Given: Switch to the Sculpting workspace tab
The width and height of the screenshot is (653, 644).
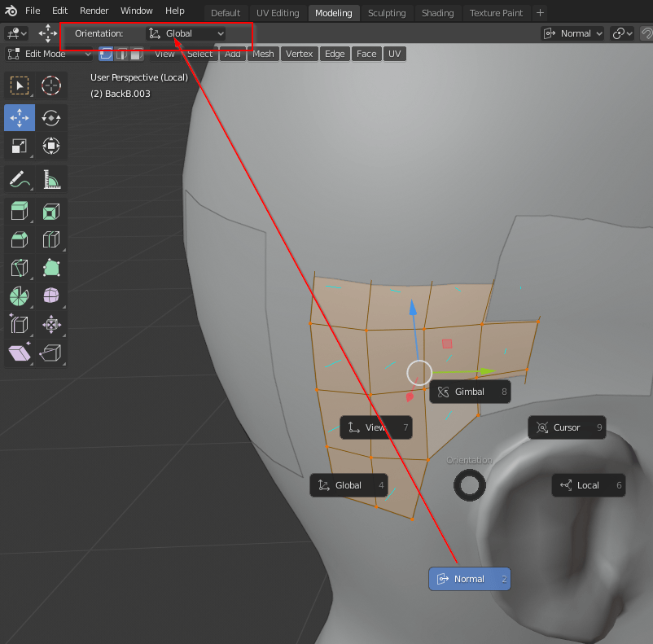Looking at the screenshot, I should [x=387, y=13].
